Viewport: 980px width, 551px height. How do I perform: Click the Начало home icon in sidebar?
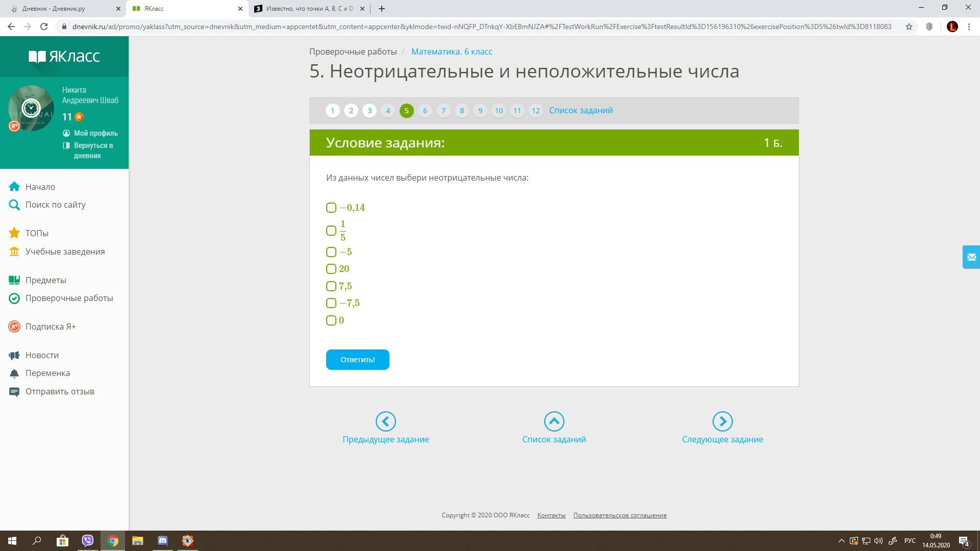tap(14, 187)
